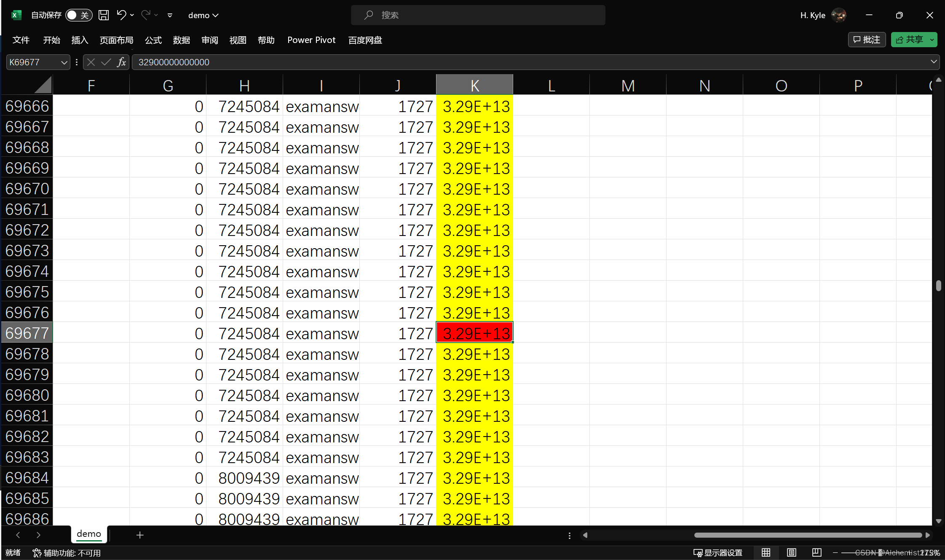Save the workbook with the save icon
This screenshot has width=945, height=560.
(103, 15)
